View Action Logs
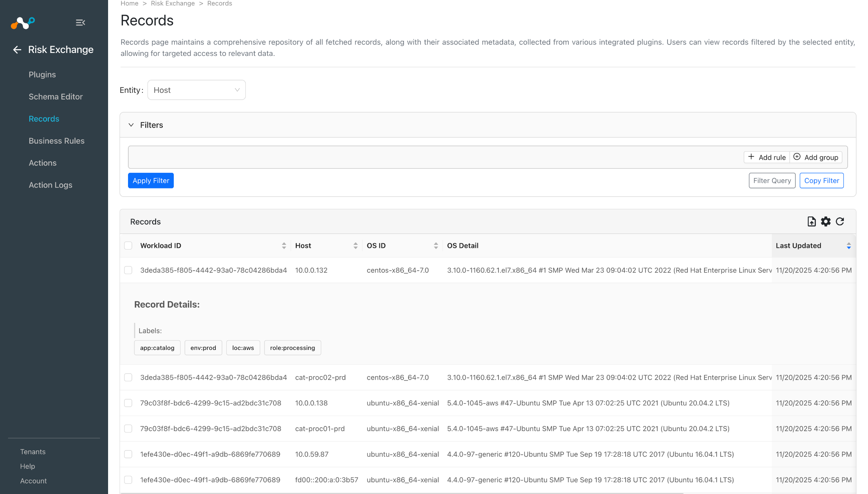Viewport: 868px width, 494px height. [x=50, y=185]
